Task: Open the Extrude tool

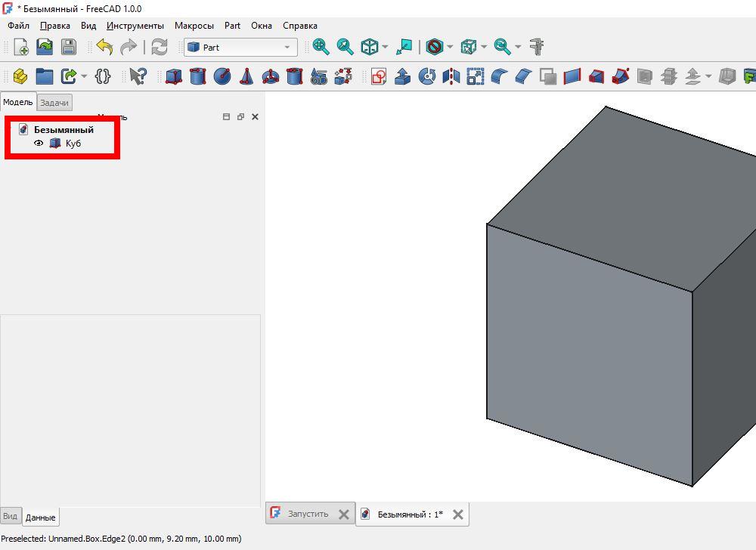Action: pyautogui.click(x=402, y=76)
